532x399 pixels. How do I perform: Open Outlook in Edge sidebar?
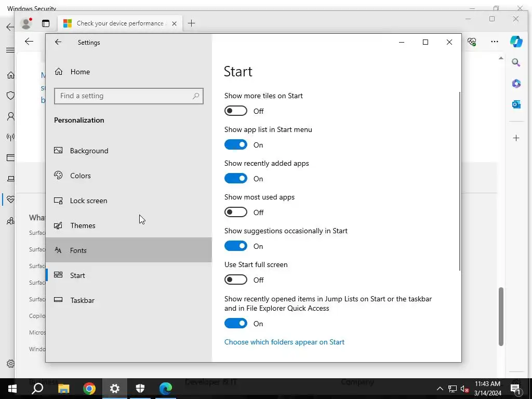[516, 104]
